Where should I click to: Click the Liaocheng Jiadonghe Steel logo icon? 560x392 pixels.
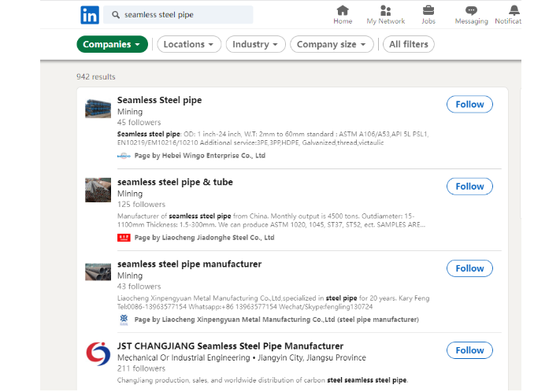124,238
